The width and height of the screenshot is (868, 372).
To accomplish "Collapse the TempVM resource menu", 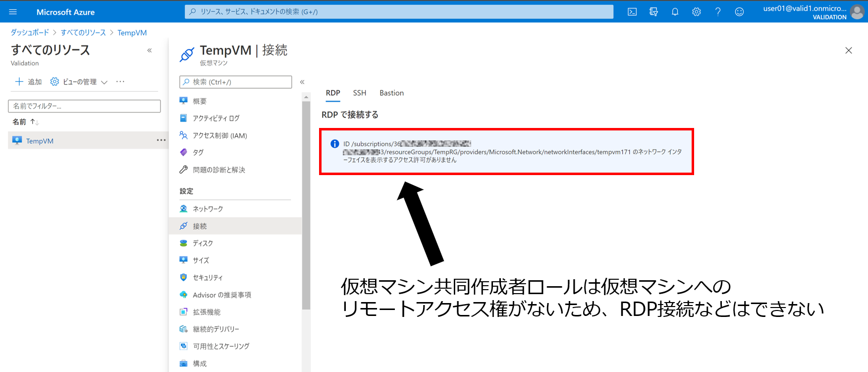I will click(302, 82).
